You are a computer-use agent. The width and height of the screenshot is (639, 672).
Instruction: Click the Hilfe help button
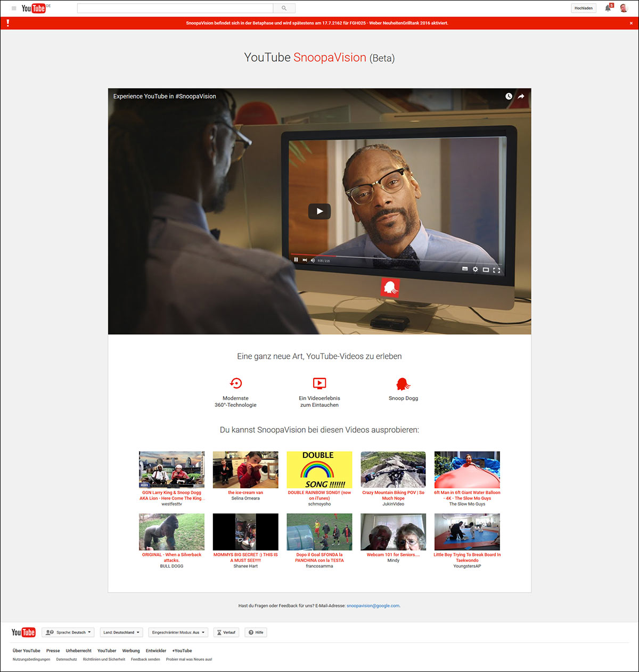pos(256,633)
